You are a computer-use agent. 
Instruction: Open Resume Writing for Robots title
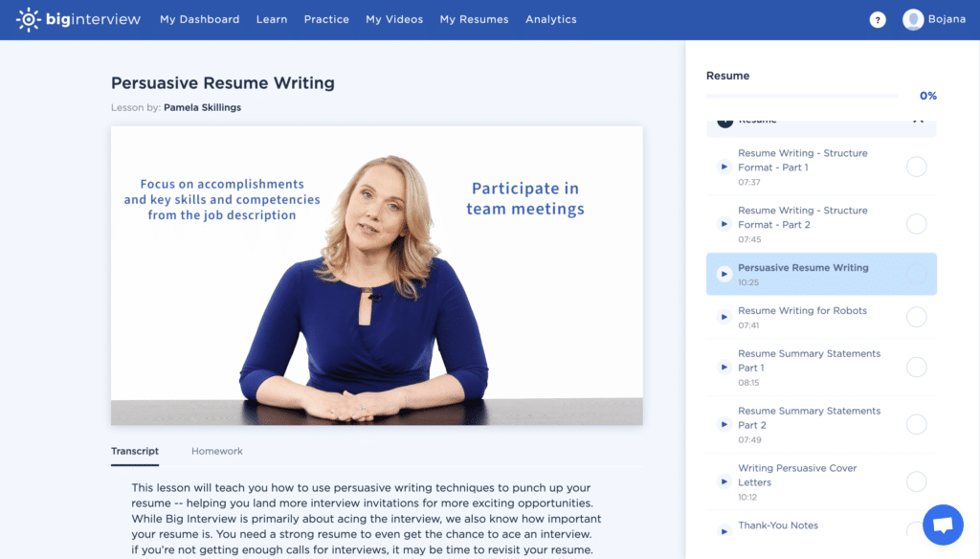[803, 311]
